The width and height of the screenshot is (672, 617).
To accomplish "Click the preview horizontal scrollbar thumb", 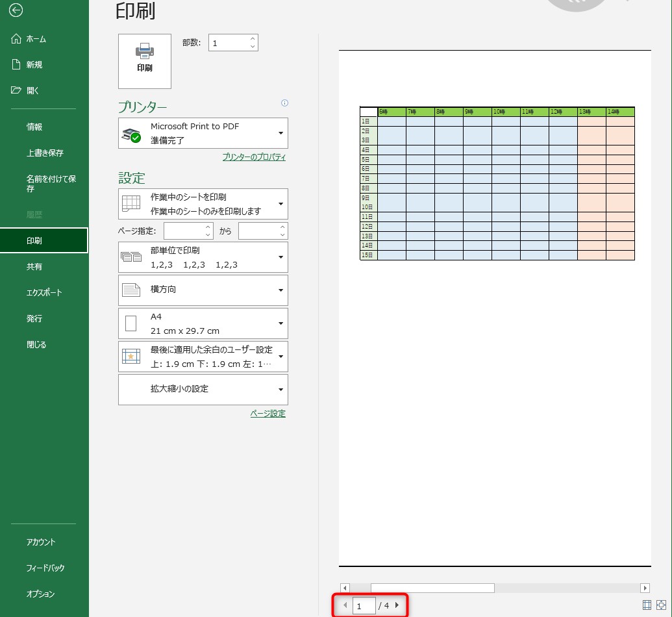I will point(432,588).
